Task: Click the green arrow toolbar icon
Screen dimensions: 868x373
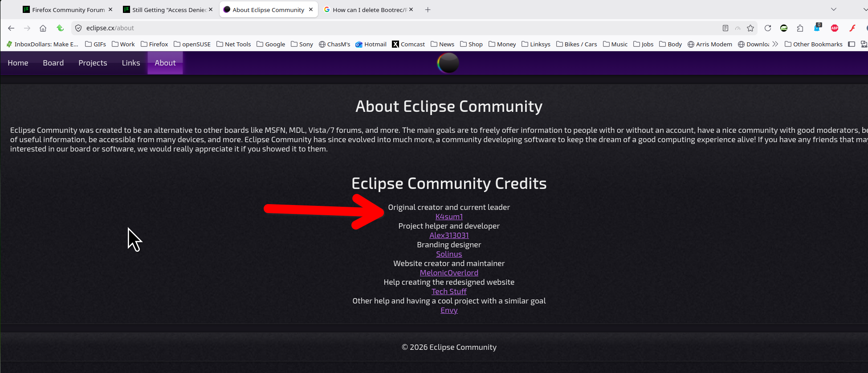Action: point(60,28)
